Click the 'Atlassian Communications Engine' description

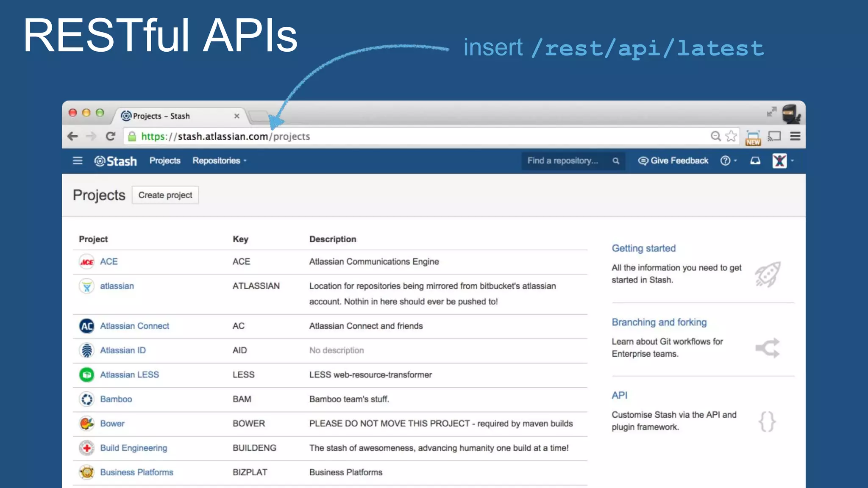click(374, 261)
